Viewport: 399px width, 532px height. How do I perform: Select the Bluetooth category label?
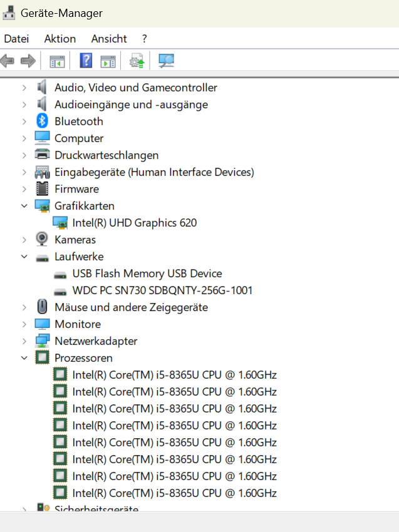click(79, 121)
